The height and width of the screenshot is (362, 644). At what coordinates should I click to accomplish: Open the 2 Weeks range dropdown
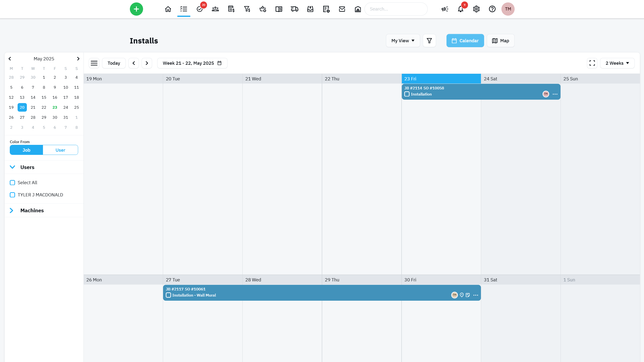click(617, 63)
